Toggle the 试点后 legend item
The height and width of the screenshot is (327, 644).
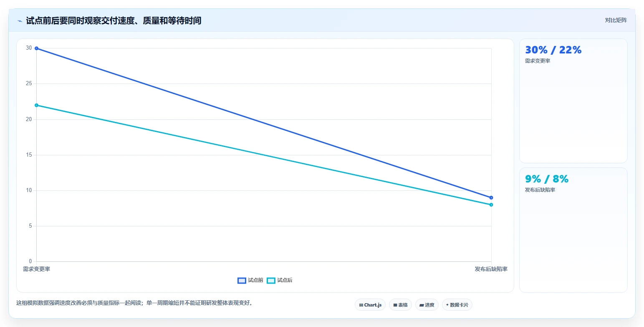coord(280,280)
